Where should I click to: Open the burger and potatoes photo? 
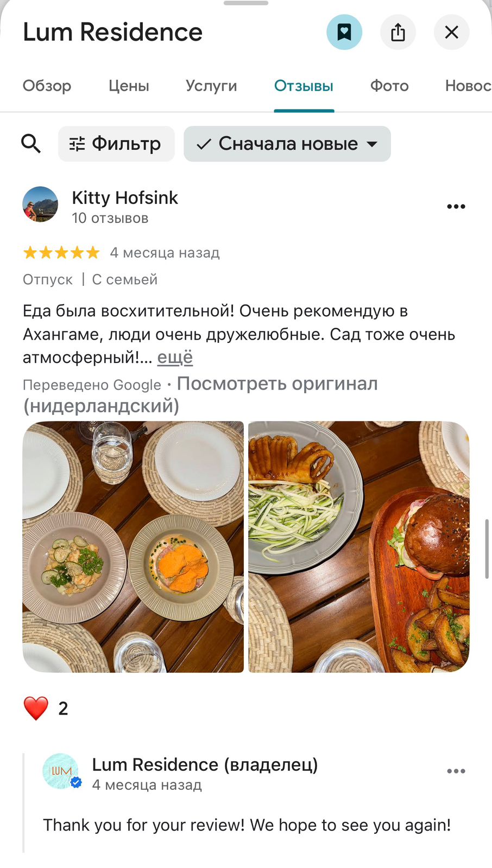tap(359, 547)
